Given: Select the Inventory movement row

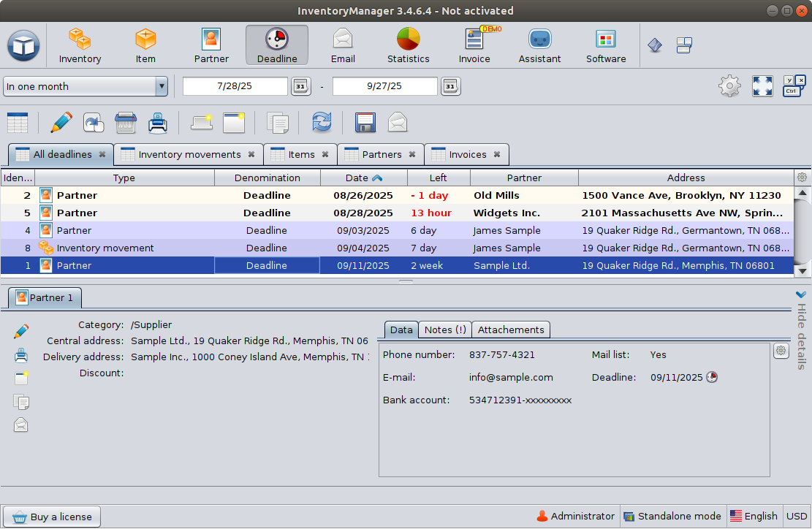Looking at the screenshot, I should click(397, 248).
